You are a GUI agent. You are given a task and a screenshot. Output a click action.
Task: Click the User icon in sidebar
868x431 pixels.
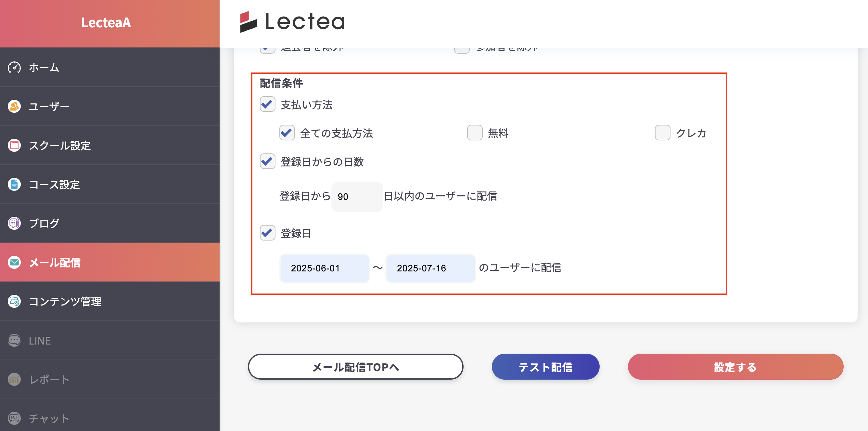click(14, 107)
